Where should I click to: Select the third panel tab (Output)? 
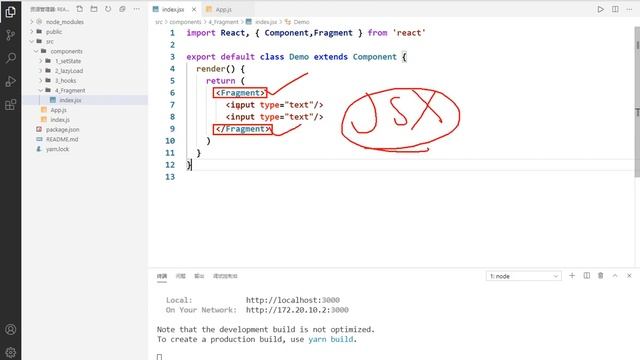pos(199,276)
